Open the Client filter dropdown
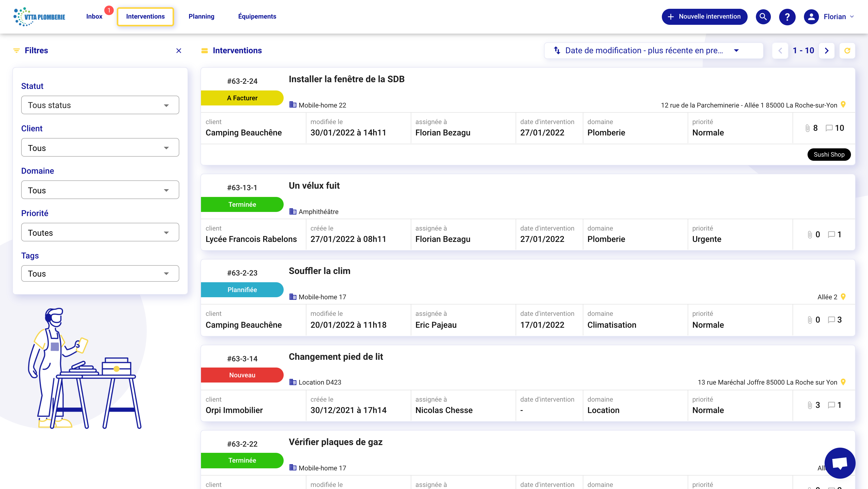This screenshot has width=868, height=489. [x=100, y=148]
